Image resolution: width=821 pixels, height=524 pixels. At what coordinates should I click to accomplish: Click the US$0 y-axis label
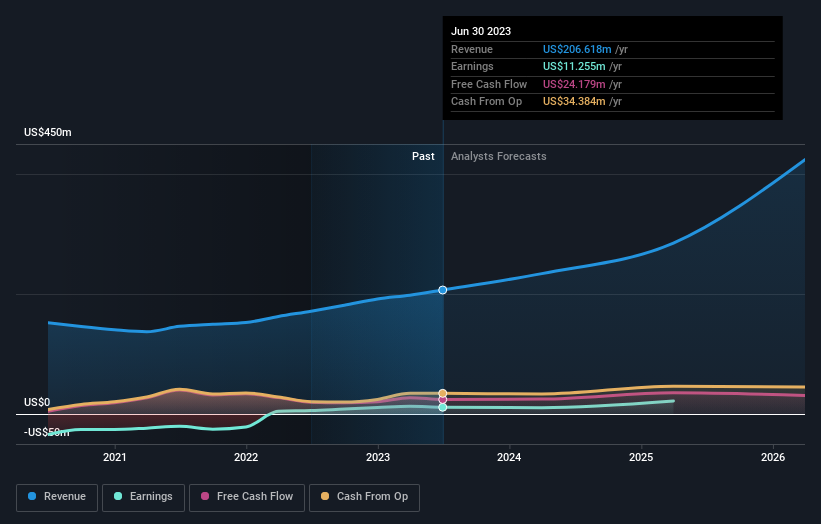coord(37,402)
